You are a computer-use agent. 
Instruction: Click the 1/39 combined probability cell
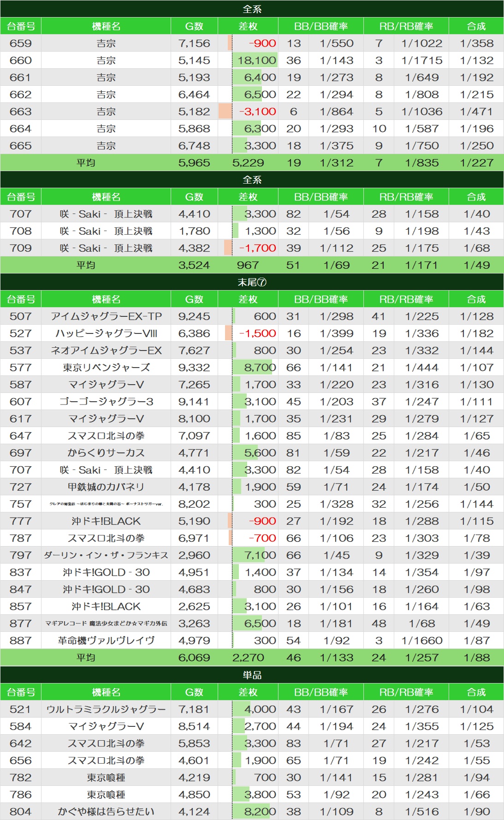[x=476, y=555]
